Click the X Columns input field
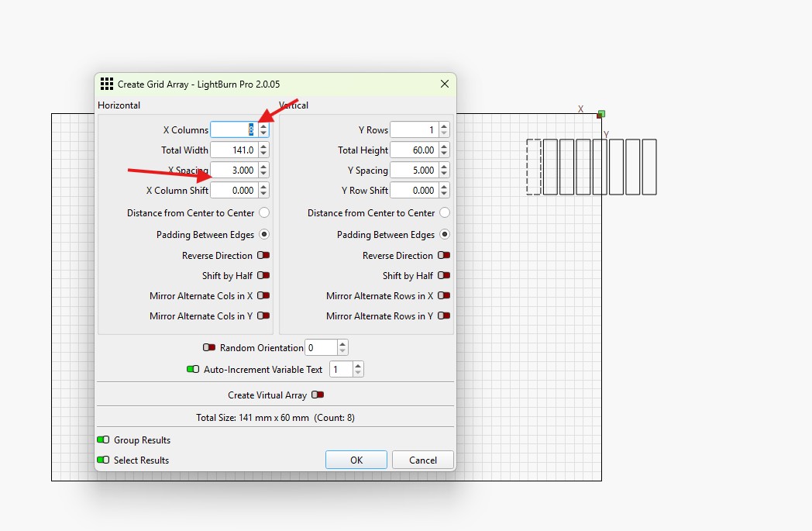The height and width of the screenshot is (531, 812). [234, 129]
